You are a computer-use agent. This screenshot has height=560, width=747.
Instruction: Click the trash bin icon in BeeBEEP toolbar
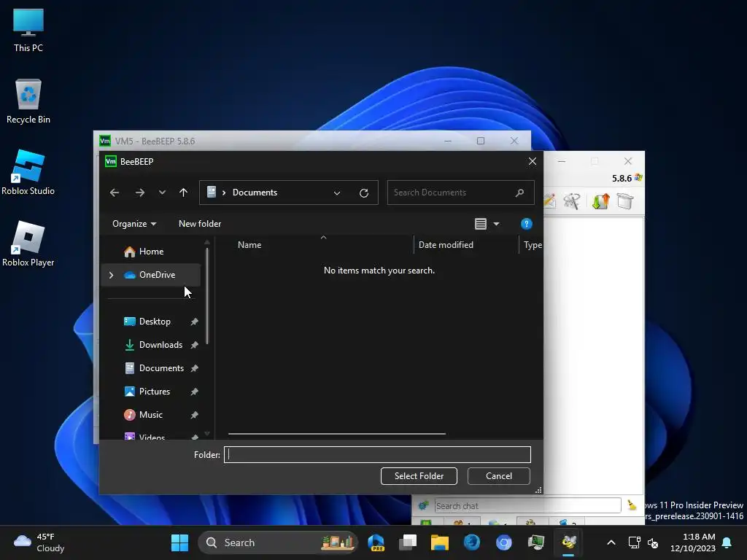click(624, 201)
